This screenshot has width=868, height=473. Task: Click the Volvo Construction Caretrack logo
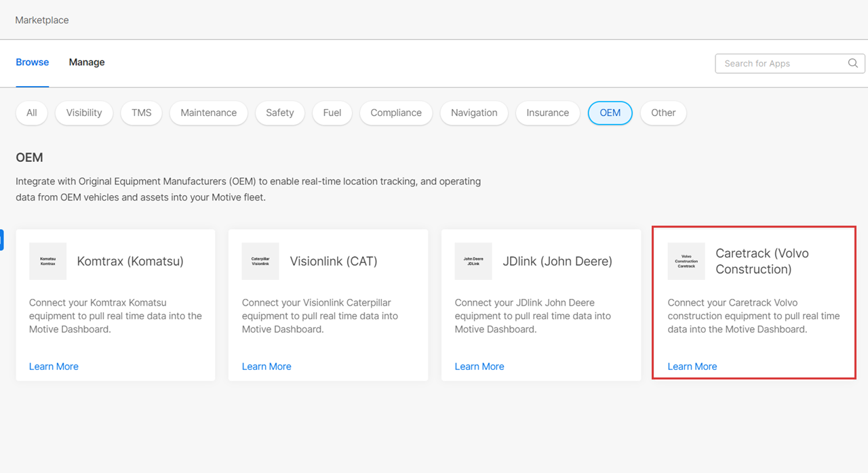click(x=686, y=261)
